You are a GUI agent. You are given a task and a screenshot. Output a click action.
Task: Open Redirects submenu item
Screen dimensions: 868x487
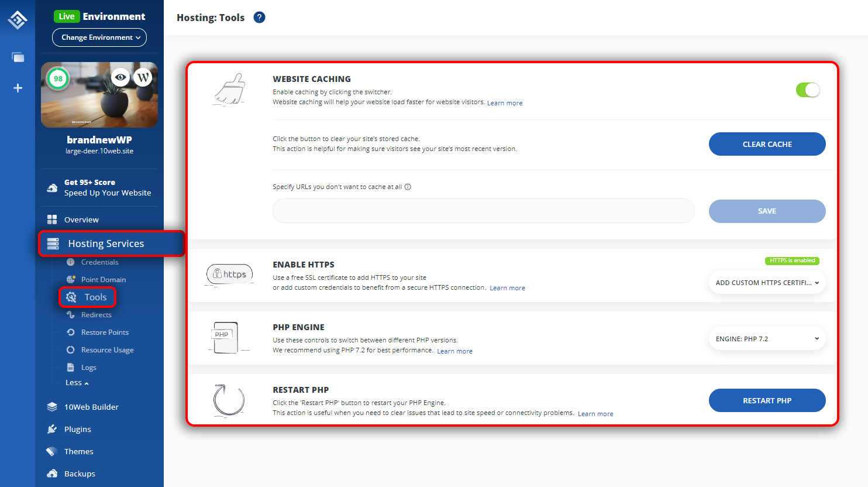point(97,315)
